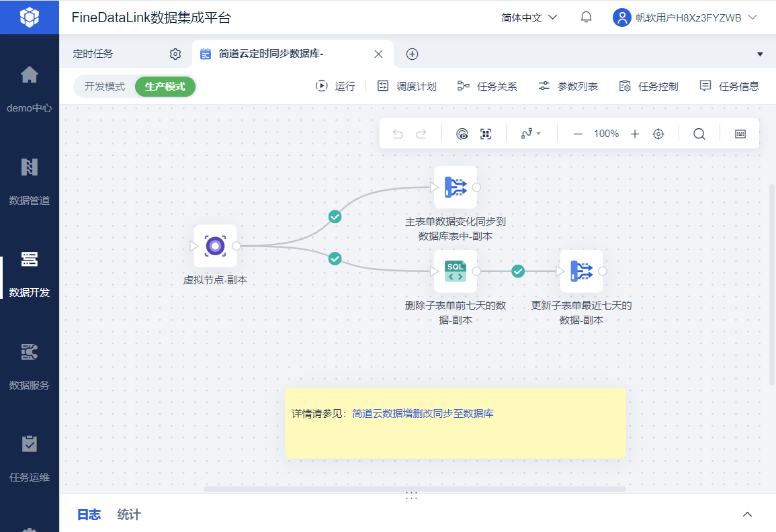Image resolution: width=776 pixels, height=532 pixels.
Task: Close the 简道云定时同步数据库 tab
Action: 379,54
